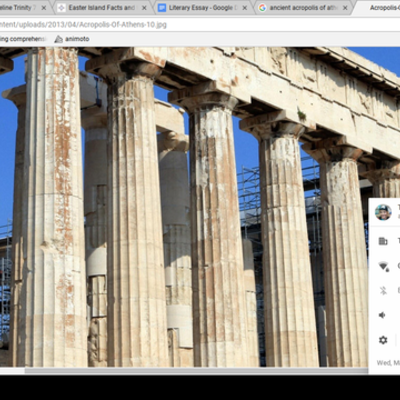The width and height of the screenshot is (400, 400).
Task: Switch to the Literary Essay Google Docs tab
Action: (203, 8)
